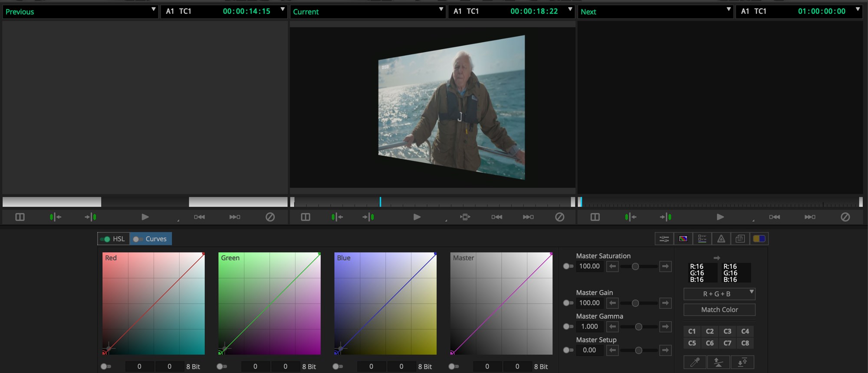Click the RGB color bars icon
This screenshot has height=373, width=868.
pyautogui.click(x=683, y=238)
